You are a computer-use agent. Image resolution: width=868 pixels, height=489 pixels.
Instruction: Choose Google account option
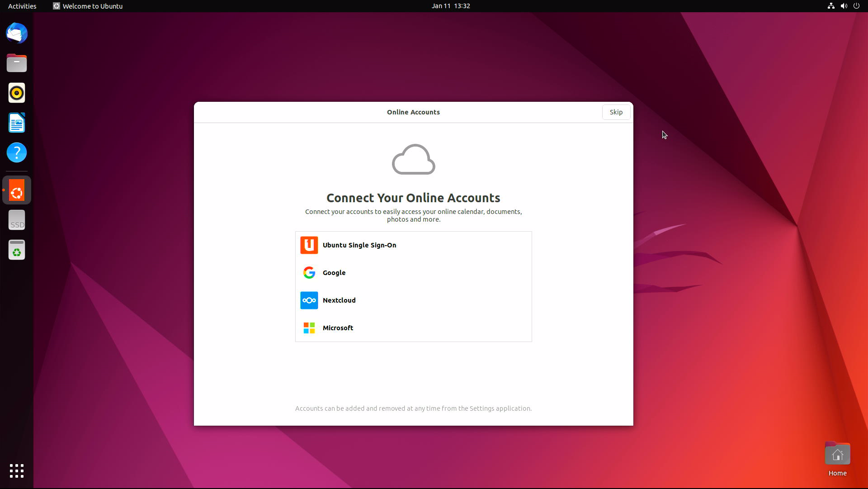tap(414, 273)
